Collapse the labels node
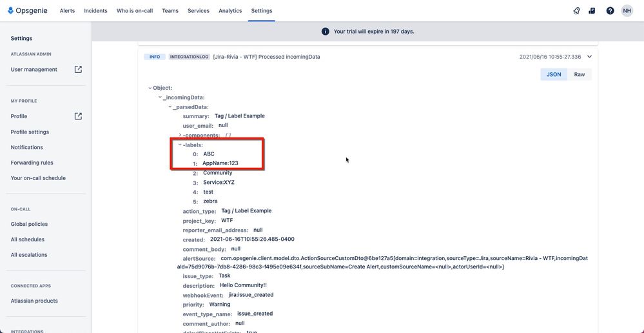 coord(180,145)
